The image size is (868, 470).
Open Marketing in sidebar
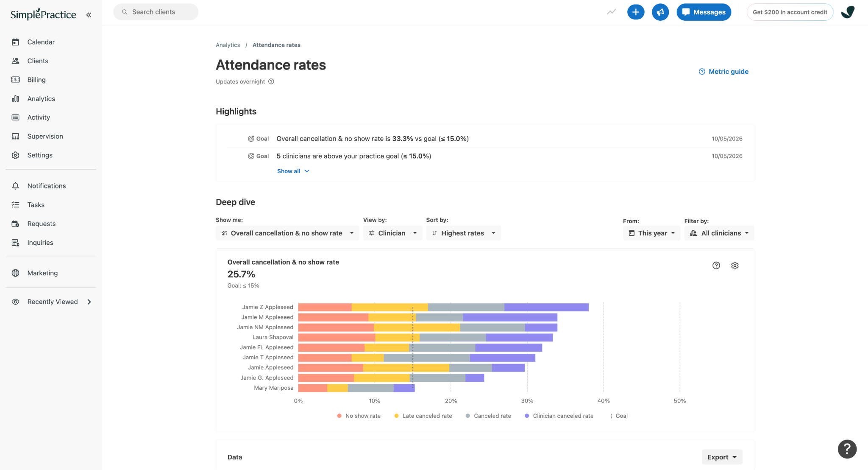pyautogui.click(x=42, y=273)
